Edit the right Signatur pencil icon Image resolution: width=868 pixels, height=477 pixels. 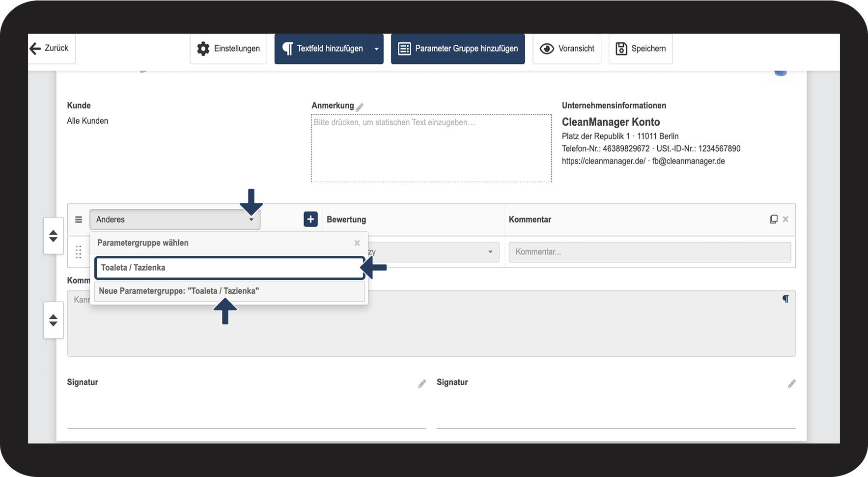pos(791,384)
